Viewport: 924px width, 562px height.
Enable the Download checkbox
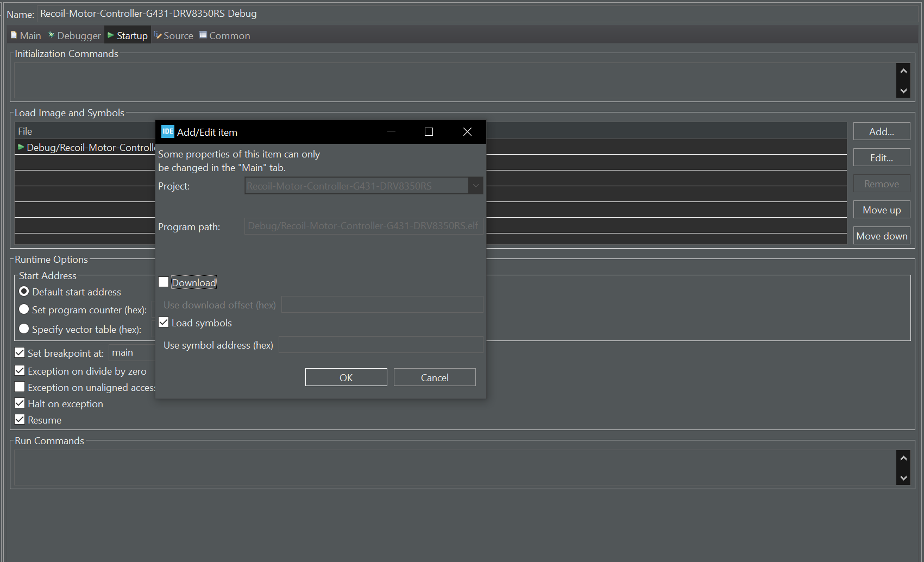164,282
